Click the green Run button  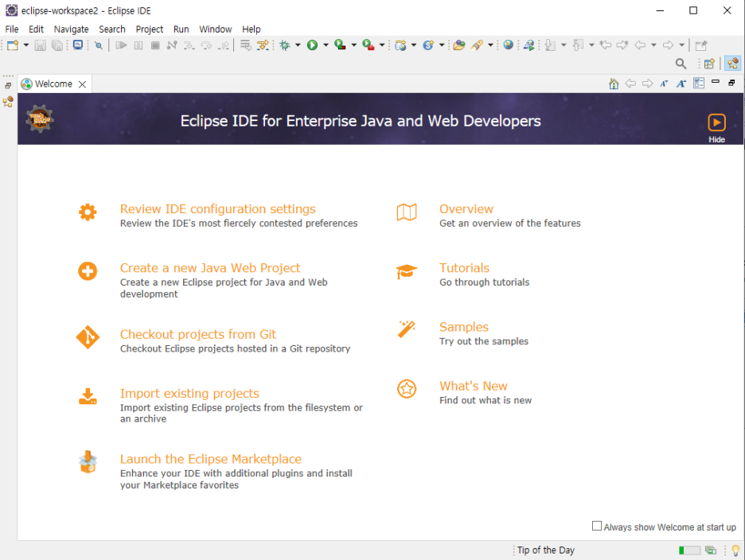pos(312,45)
